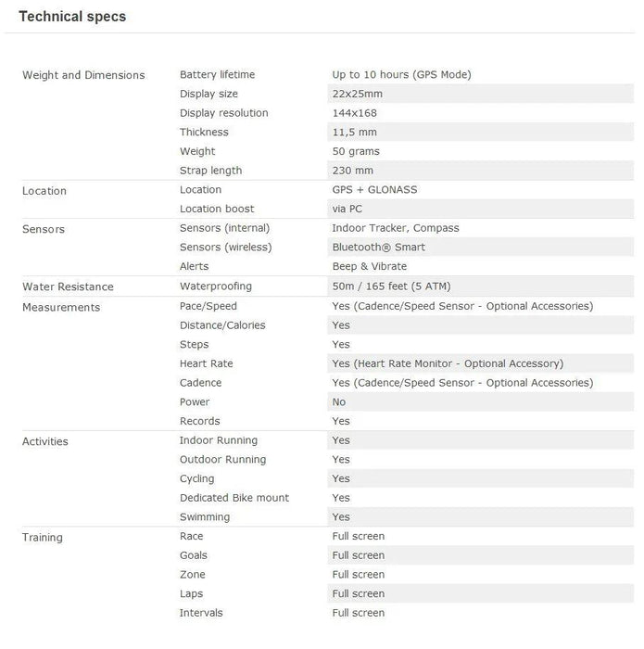Click the Activities category label
This screenshot has height=649, width=644.
[x=45, y=441]
